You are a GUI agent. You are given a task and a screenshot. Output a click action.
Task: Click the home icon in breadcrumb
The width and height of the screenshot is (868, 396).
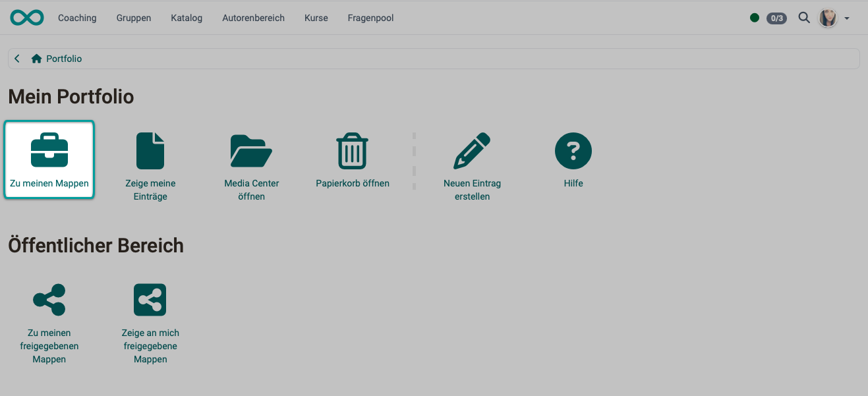coord(37,59)
